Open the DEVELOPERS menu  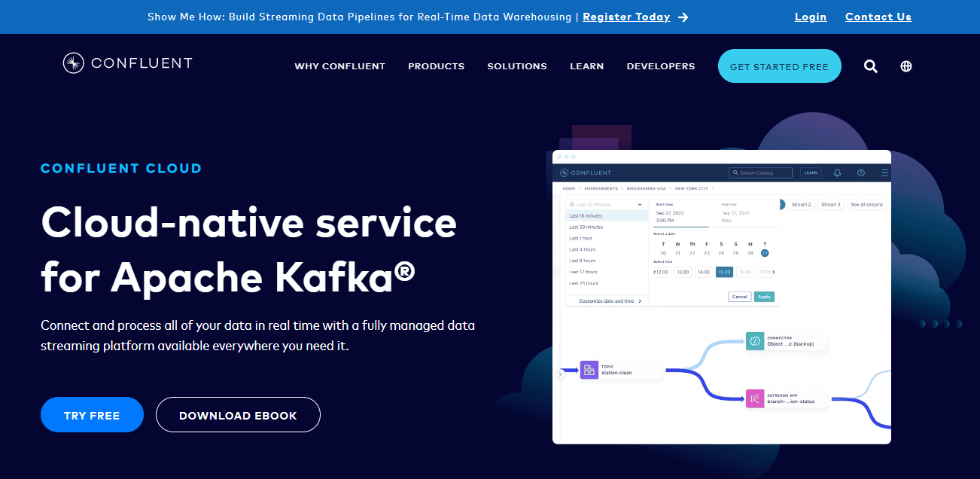(x=660, y=66)
